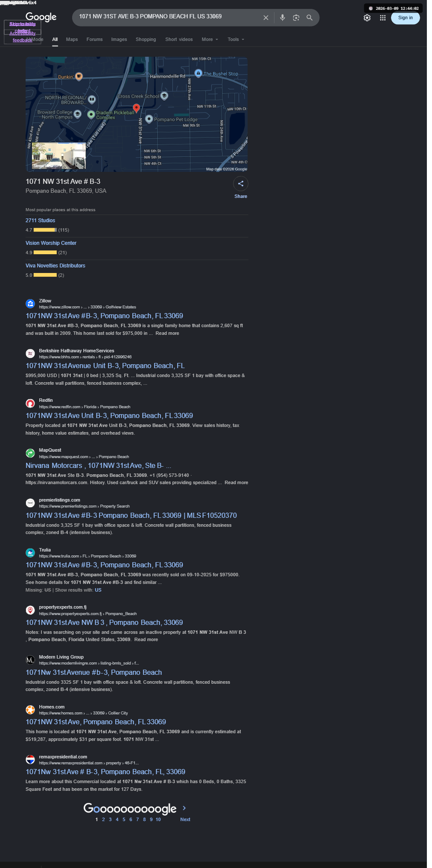Open Google settings gear icon
Viewport: 432px width, 868px height.
pyautogui.click(x=367, y=18)
